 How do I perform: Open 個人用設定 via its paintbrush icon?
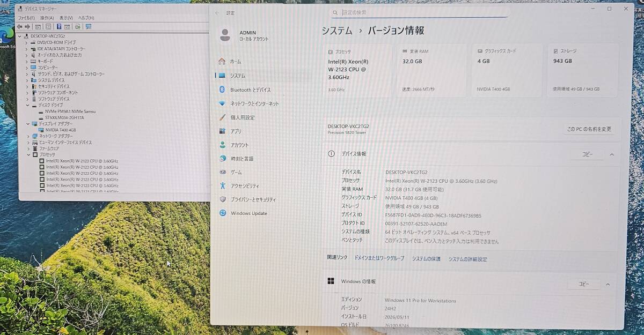coord(222,117)
